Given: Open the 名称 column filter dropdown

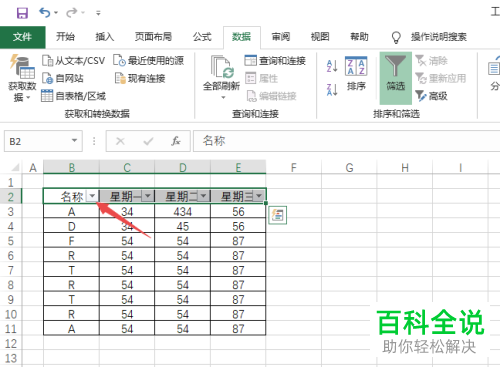Looking at the screenshot, I should [92, 196].
